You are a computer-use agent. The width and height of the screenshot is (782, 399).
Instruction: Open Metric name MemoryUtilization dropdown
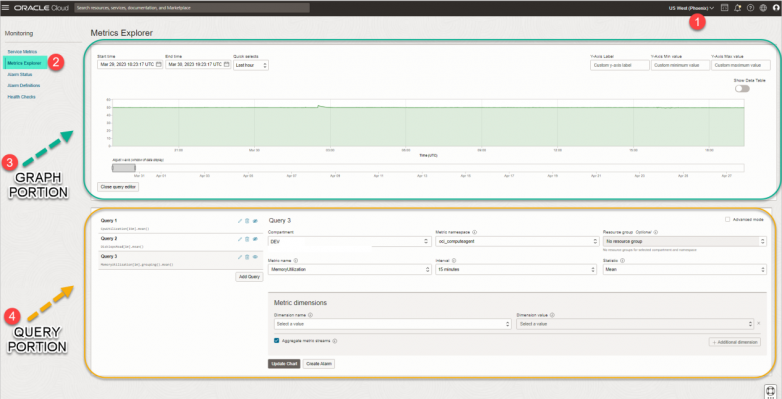pos(349,269)
